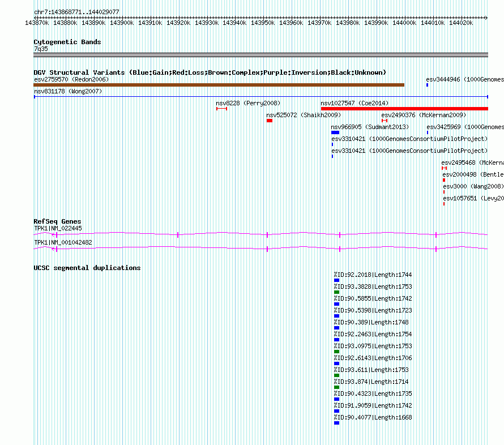Select the blue nsv966905 Sudmant2013 gain block

click(x=335, y=132)
